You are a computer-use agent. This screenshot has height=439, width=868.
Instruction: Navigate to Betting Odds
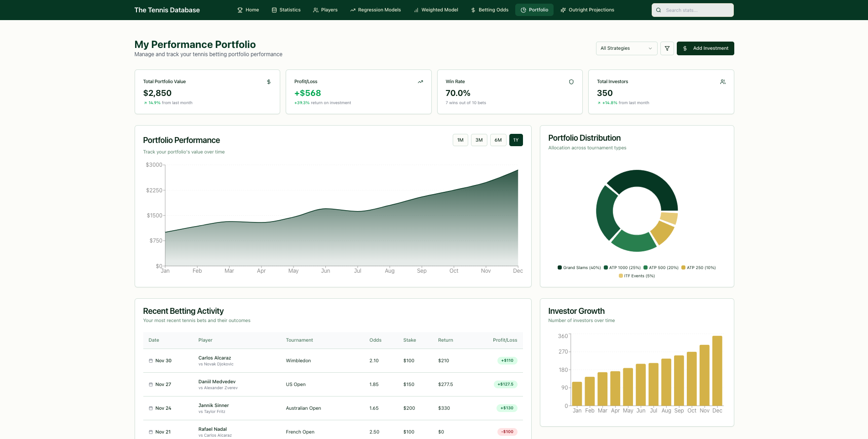point(489,10)
